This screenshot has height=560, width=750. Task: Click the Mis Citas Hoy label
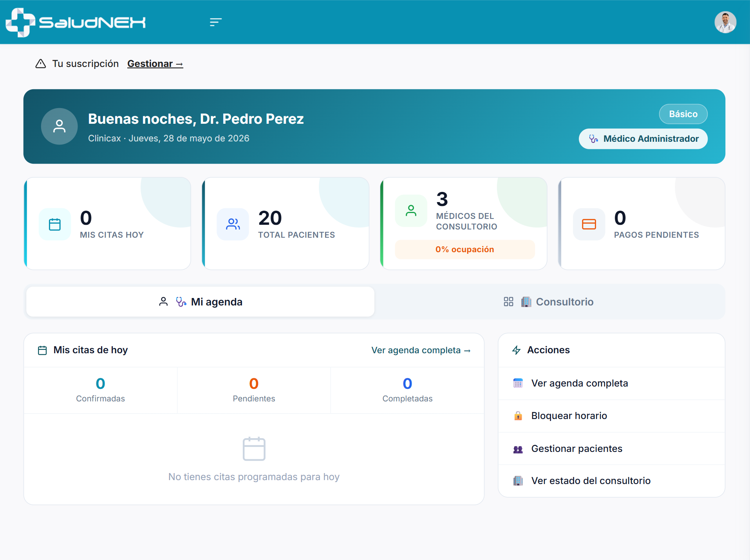pos(112,235)
